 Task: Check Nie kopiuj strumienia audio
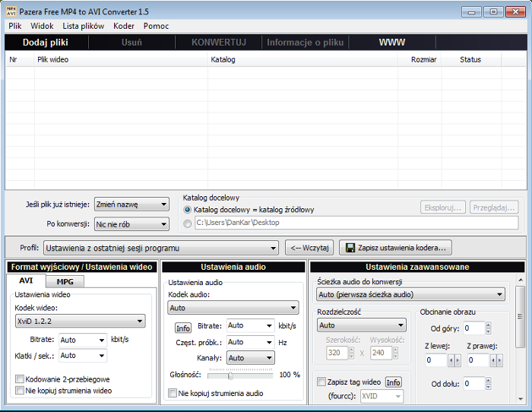coord(173,393)
